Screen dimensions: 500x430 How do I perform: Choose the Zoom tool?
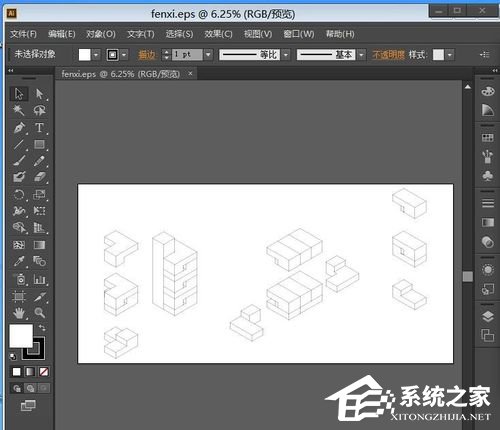[39, 313]
